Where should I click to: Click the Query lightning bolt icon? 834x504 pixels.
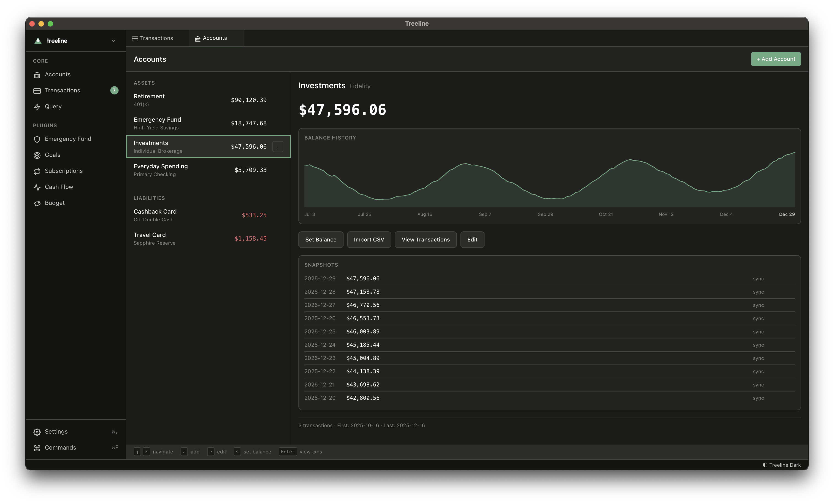tap(37, 107)
